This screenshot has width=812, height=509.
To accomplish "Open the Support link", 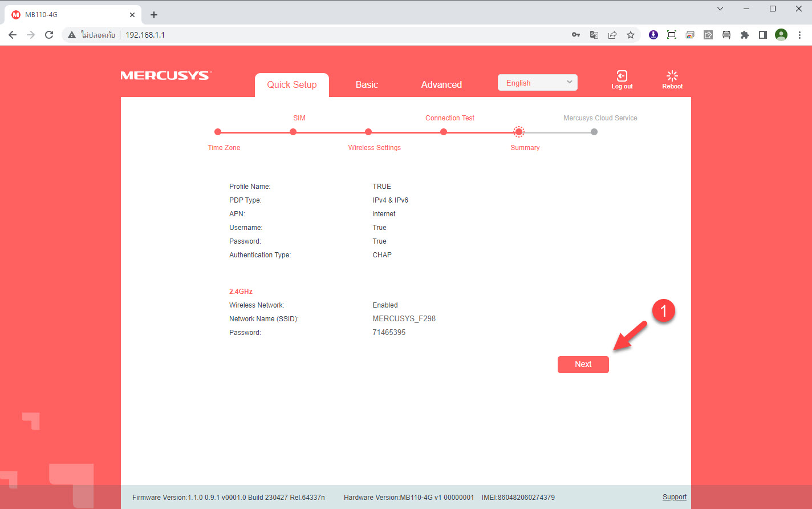I will pyautogui.click(x=675, y=497).
